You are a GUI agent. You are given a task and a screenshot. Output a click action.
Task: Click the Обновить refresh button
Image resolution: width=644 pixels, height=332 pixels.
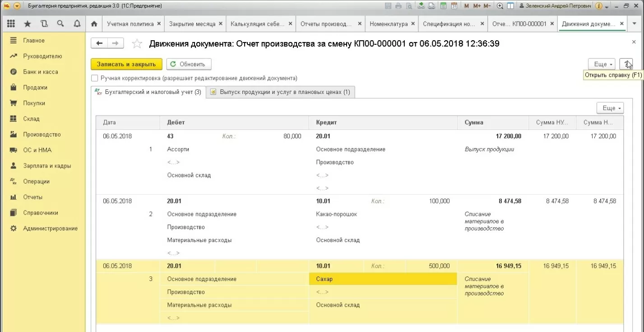click(x=189, y=64)
